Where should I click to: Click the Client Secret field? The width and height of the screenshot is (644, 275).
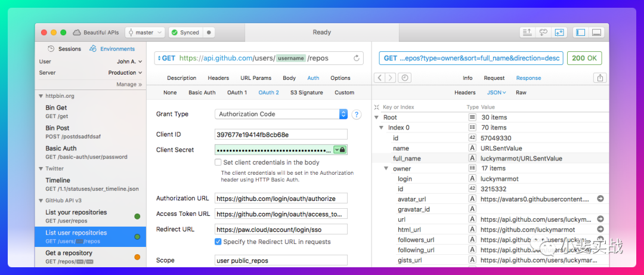click(x=281, y=150)
